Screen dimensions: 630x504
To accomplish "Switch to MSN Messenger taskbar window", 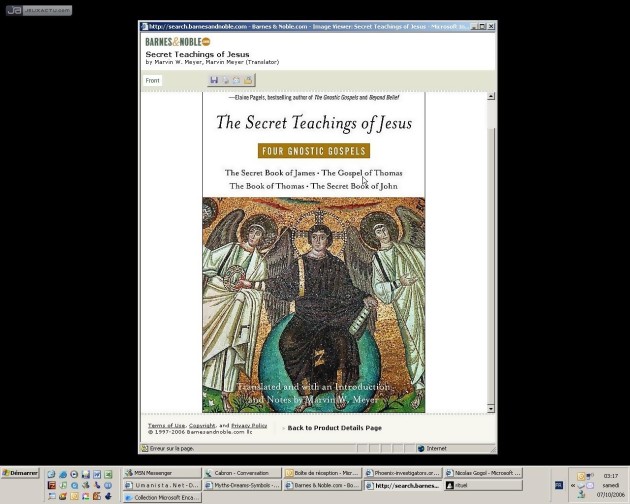I will [x=161, y=473].
